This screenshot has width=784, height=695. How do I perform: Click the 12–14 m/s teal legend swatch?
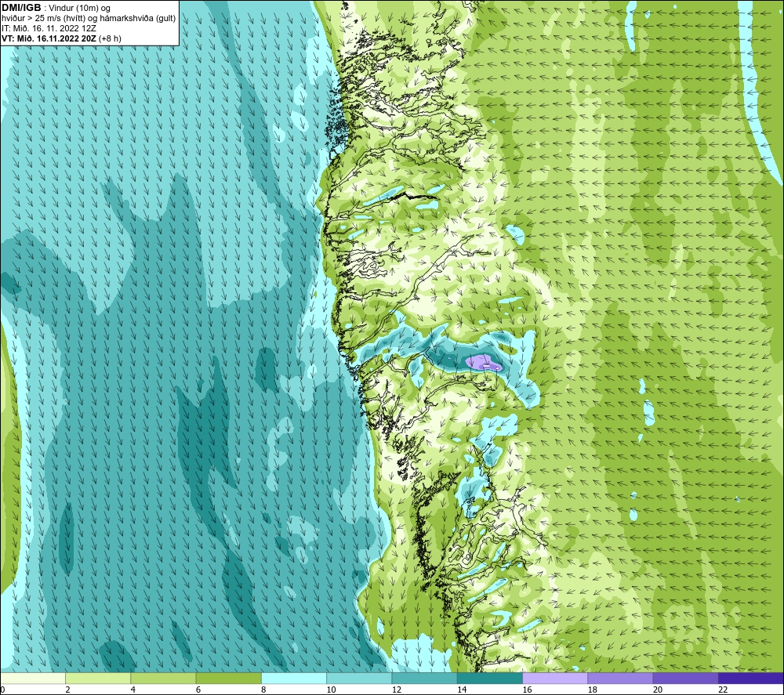[x=424, y=678]
